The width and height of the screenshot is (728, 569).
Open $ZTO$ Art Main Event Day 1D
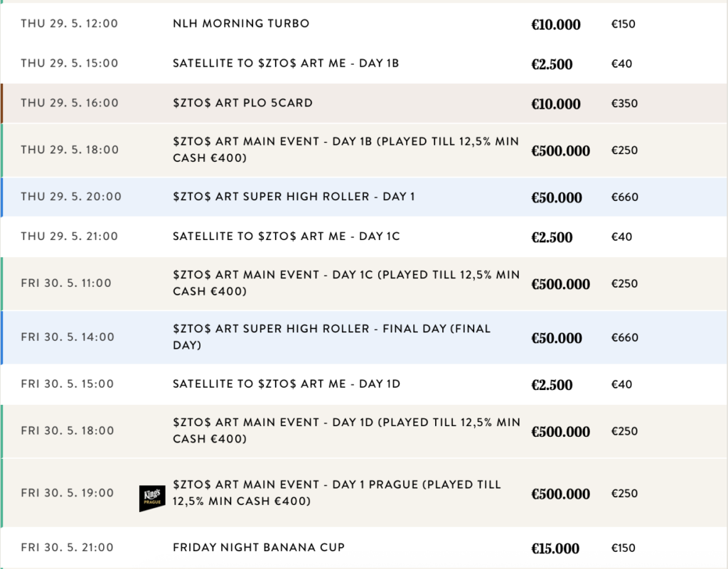pyautogui.click(x=346, y=430)
